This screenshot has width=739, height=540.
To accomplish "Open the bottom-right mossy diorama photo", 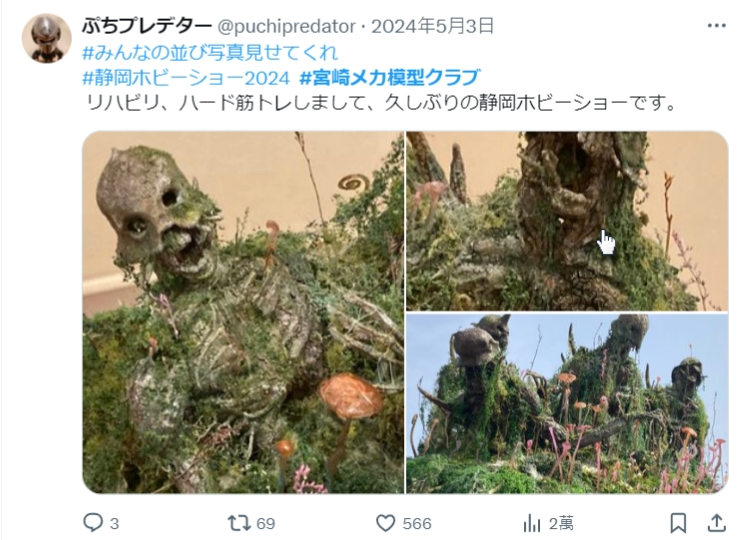I will [567, 403].
